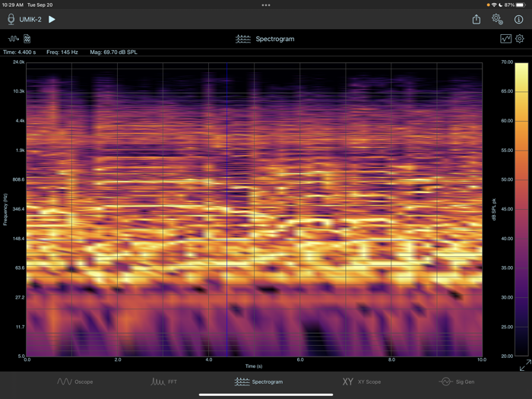
Task: Tap the Wi-Fi status icon
Action: (494, 5)
